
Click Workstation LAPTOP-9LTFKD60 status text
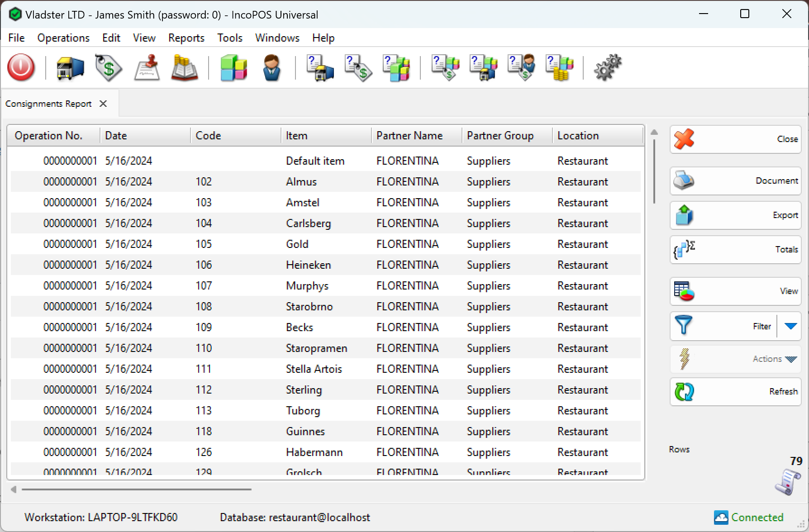pos(101,518)
